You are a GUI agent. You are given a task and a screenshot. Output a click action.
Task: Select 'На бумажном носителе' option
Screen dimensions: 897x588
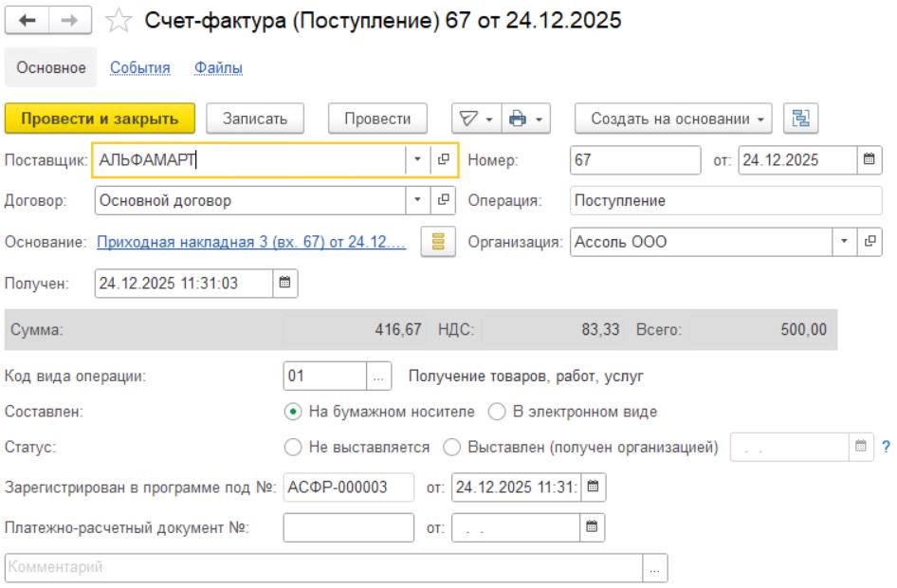pyautogui.click(x=379, y=412)
